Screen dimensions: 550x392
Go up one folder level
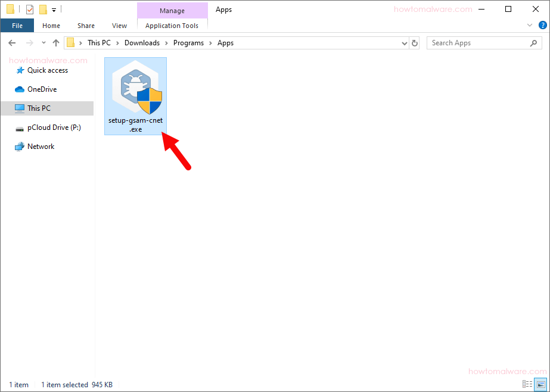pyautogui.click(x=56, y=42)
